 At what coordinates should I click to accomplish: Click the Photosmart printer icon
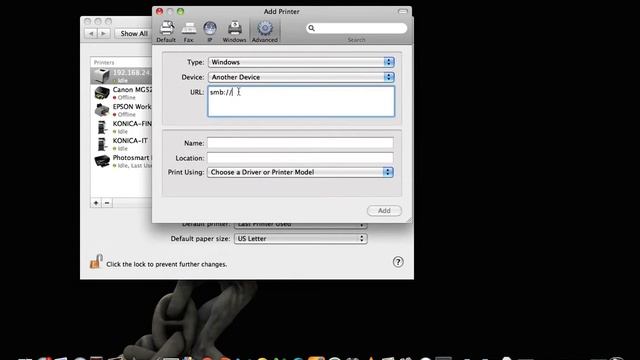tap(102, 161)
